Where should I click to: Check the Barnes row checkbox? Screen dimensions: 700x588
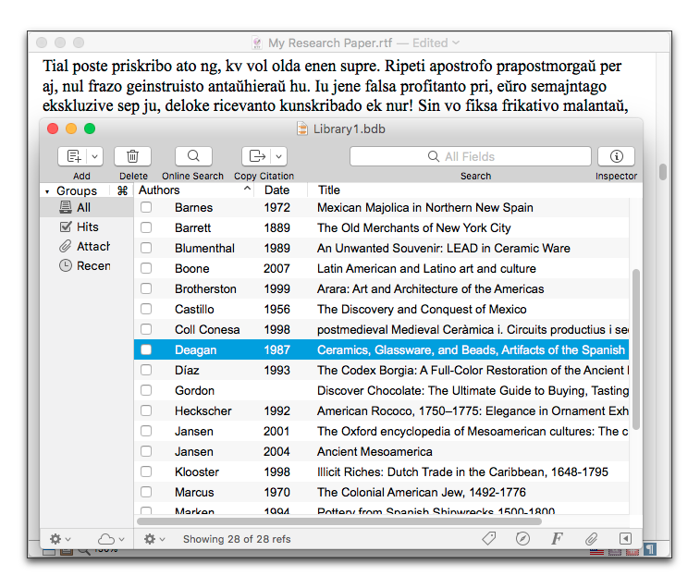click(x=146, y=207)
